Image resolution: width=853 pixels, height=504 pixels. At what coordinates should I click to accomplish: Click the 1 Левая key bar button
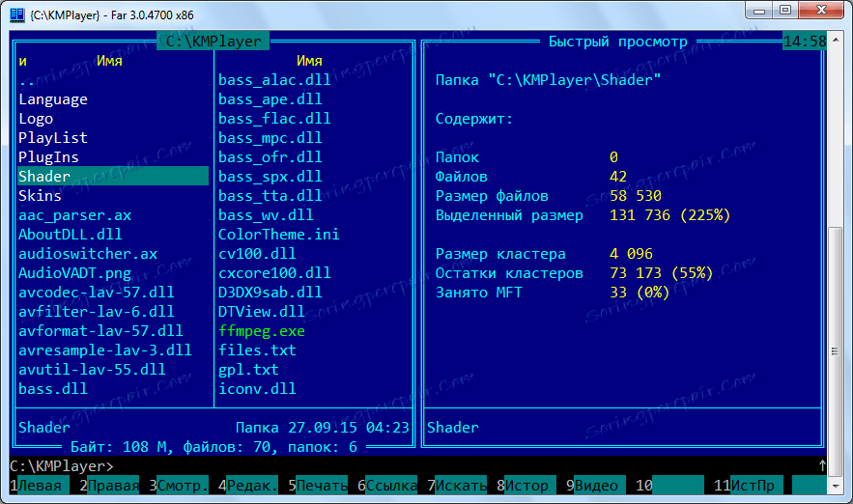40,485
